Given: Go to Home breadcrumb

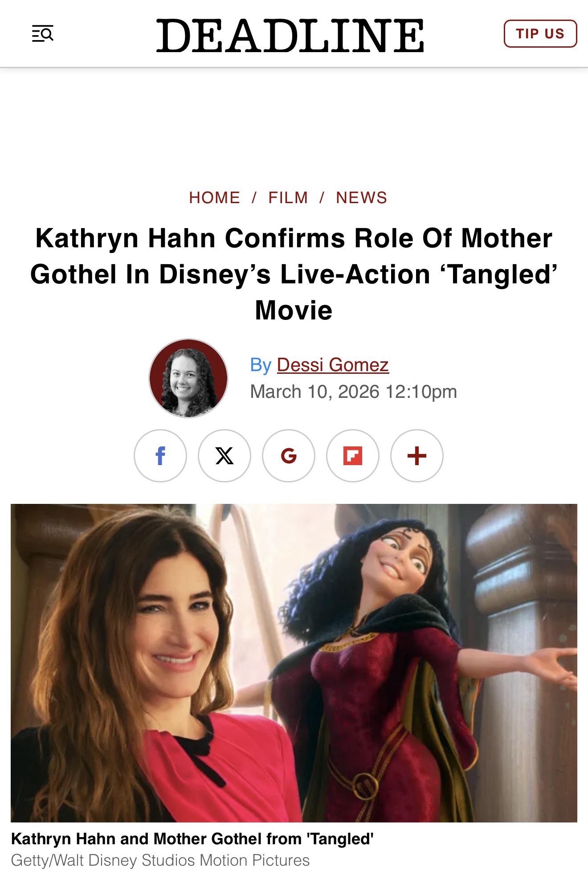Looking at the screenshot, I should point(215,197).
